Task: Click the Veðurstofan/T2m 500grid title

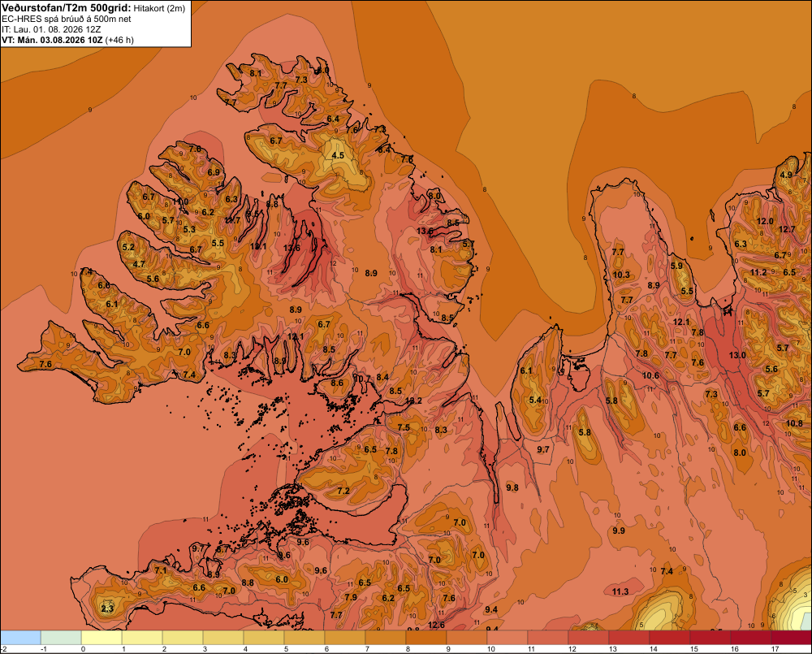Action: click(x=67, y=7)
